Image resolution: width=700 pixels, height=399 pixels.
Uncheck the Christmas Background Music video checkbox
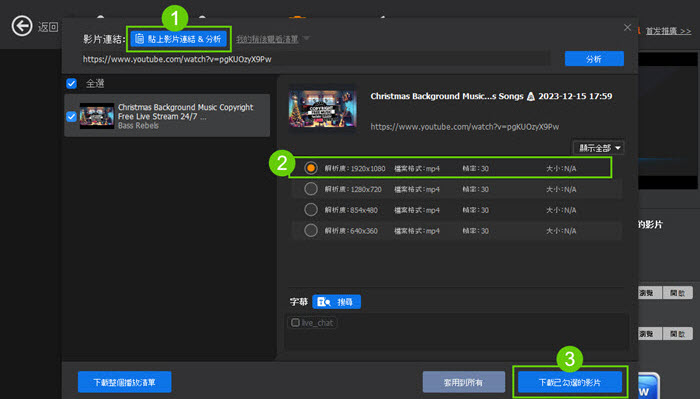[71, 116]
